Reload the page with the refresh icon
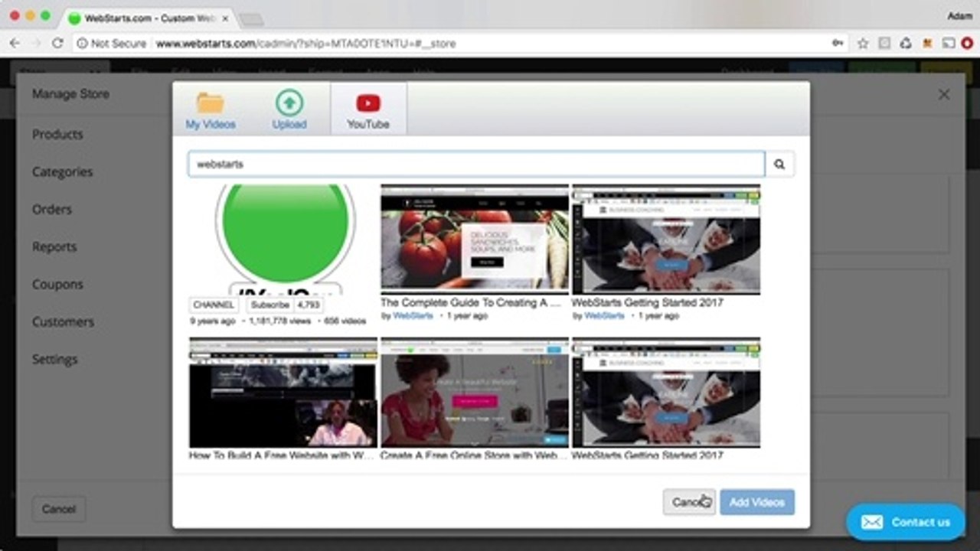 pos(57,44)
